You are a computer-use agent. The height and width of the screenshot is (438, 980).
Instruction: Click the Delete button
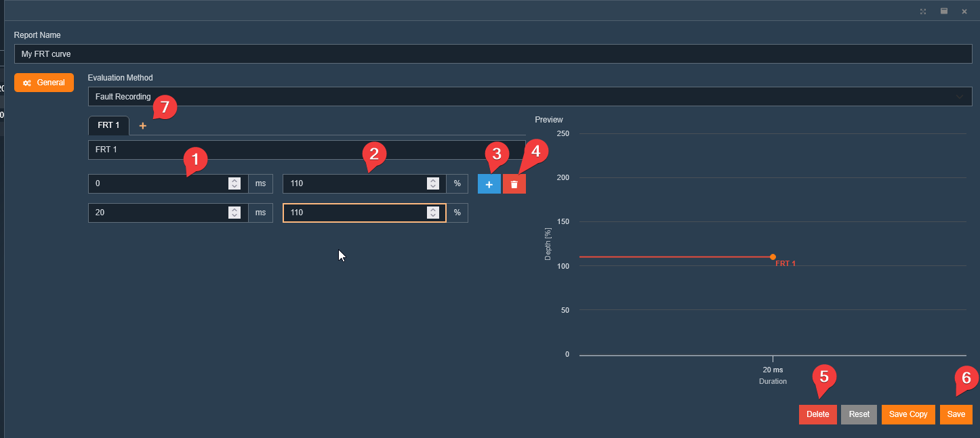[x=817, y=414]
